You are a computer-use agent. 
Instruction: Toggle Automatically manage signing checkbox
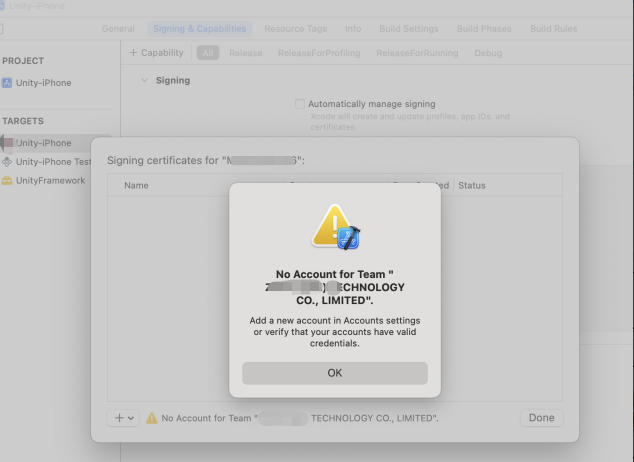(x=300, y=104)
